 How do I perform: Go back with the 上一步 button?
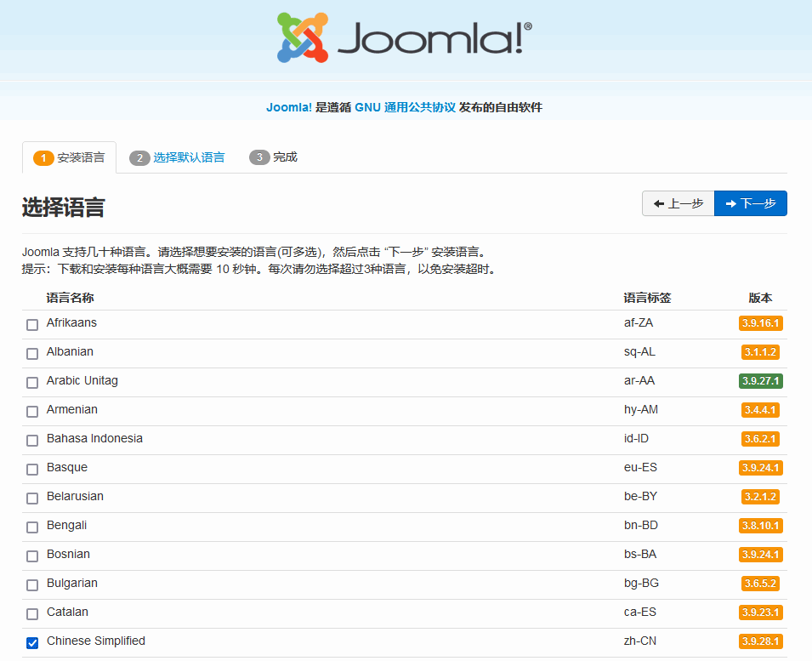678,203
